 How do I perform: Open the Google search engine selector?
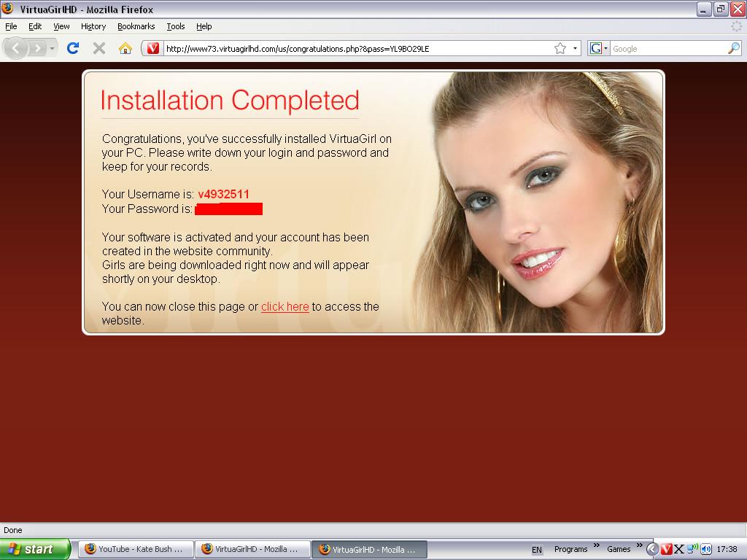tap(599, 48)
